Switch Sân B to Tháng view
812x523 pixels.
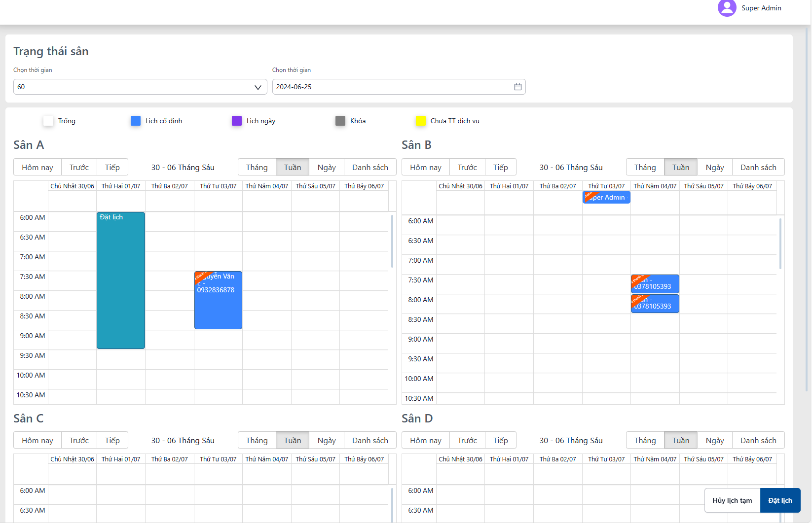[x=645, y=167]
